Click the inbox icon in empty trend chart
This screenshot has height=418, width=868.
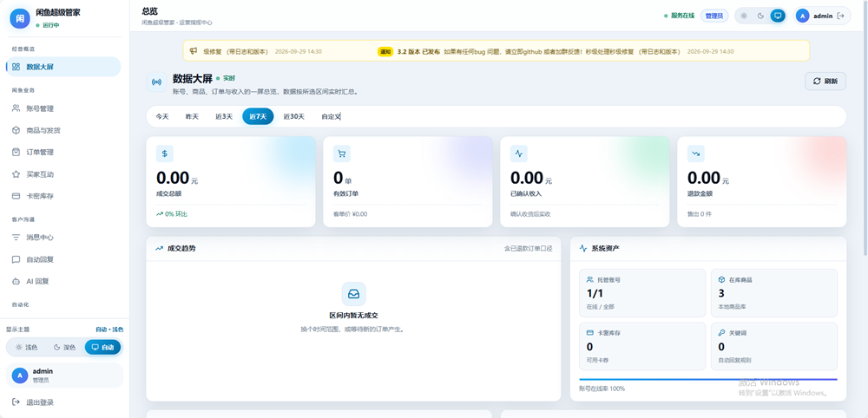point(354,294)
